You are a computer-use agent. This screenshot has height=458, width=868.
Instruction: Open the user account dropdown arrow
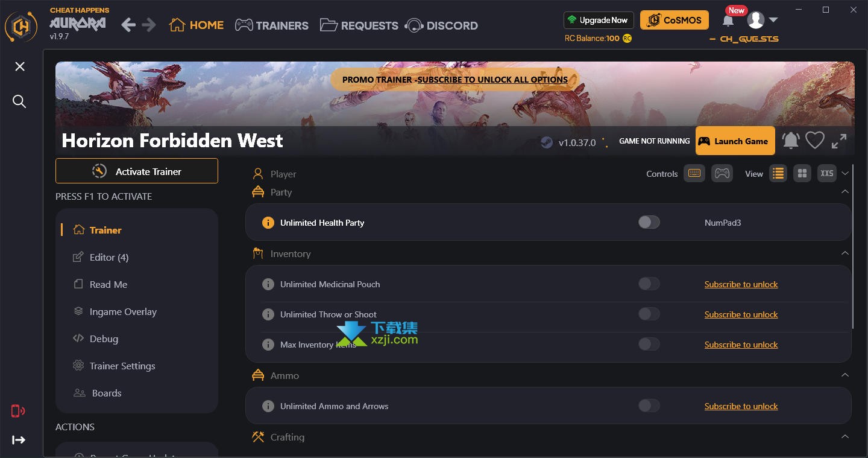click(x=773, y=20)
